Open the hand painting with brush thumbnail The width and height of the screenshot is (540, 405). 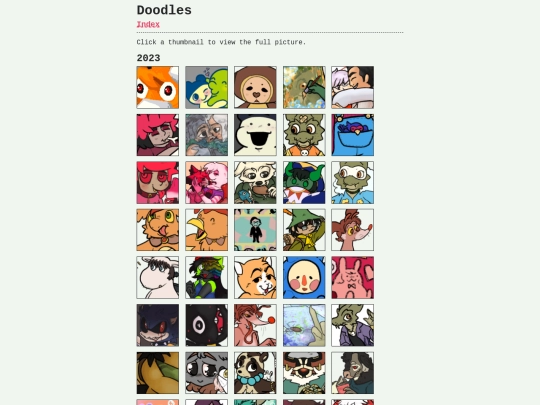tap(304, 87)
